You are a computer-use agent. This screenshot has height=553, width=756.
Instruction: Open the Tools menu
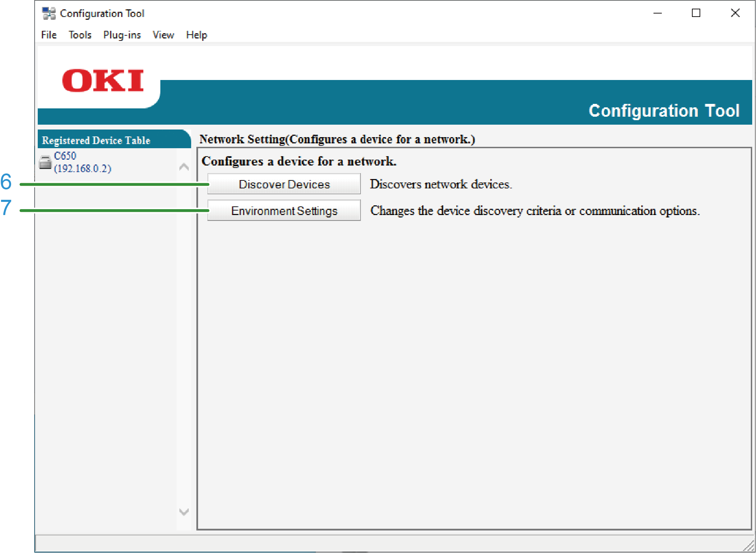pos(80,35)
